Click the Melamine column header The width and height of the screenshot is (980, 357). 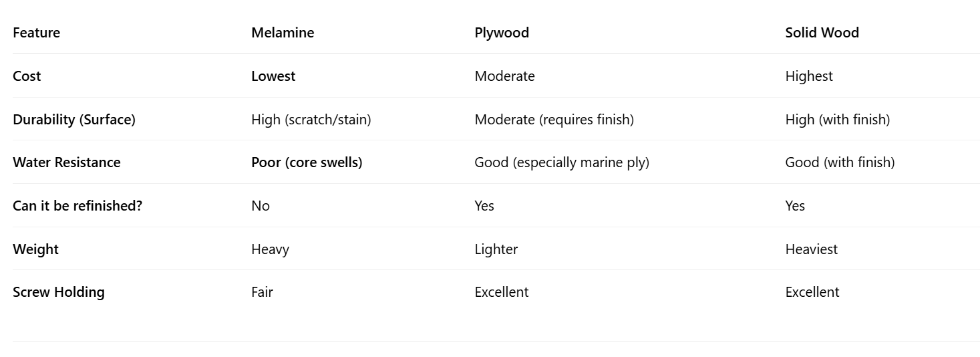[283, 33]
